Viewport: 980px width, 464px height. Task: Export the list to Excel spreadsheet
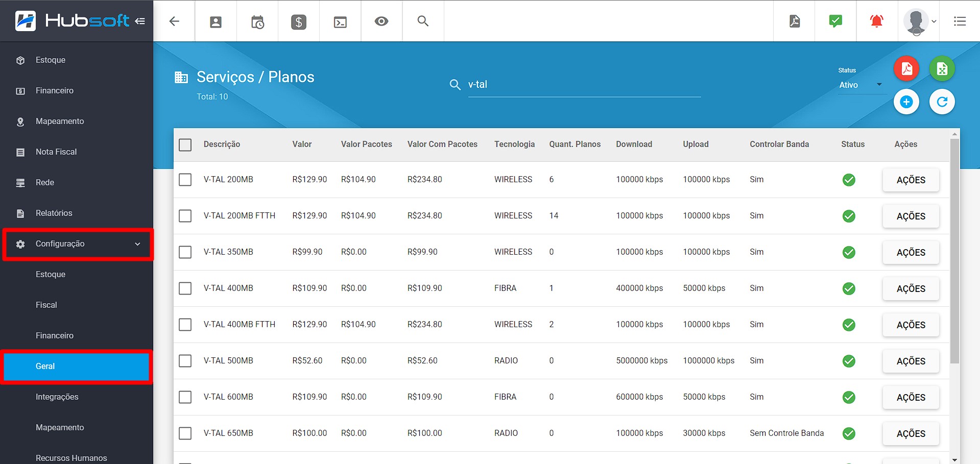[x=942, y=69]
